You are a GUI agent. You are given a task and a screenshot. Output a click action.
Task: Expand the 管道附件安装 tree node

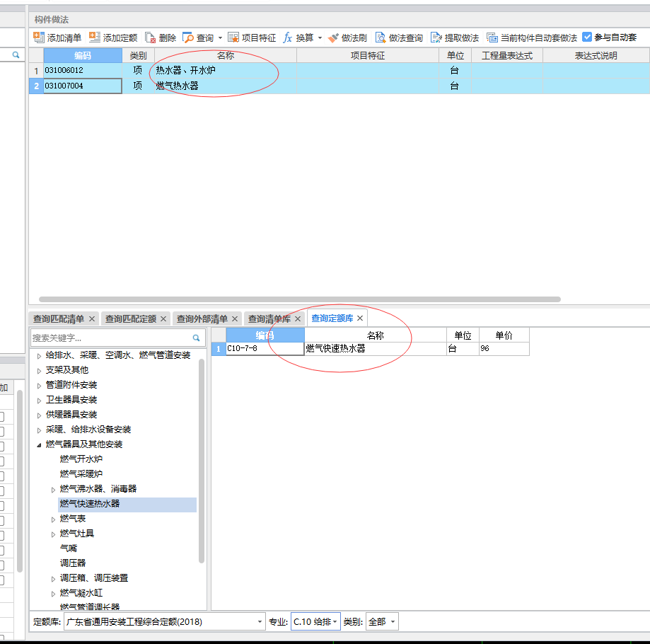39,386
